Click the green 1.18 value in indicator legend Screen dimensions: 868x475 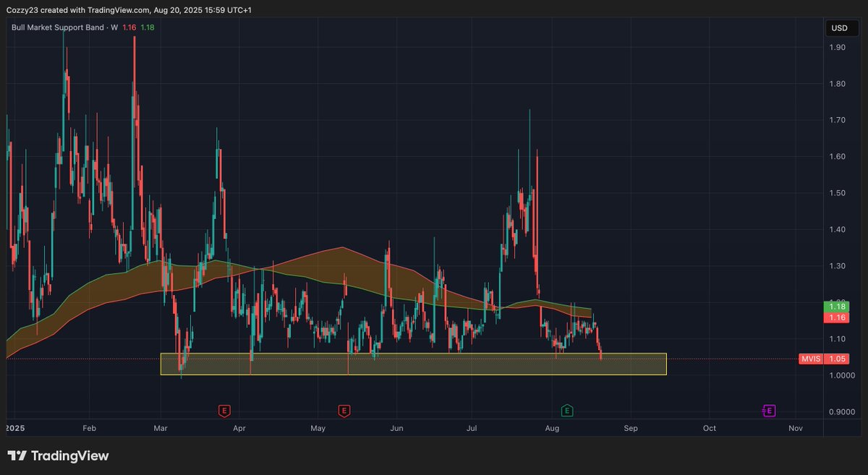click(148, 27)
